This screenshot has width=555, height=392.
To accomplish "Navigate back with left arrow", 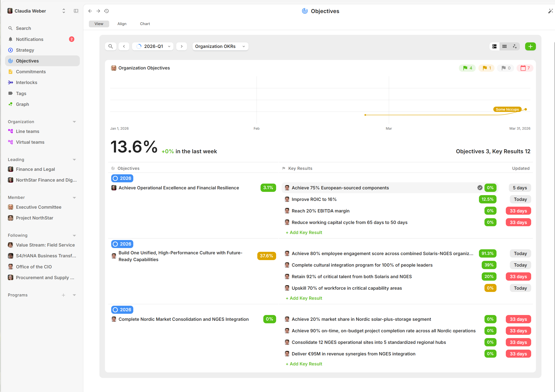I will [90, 11].
